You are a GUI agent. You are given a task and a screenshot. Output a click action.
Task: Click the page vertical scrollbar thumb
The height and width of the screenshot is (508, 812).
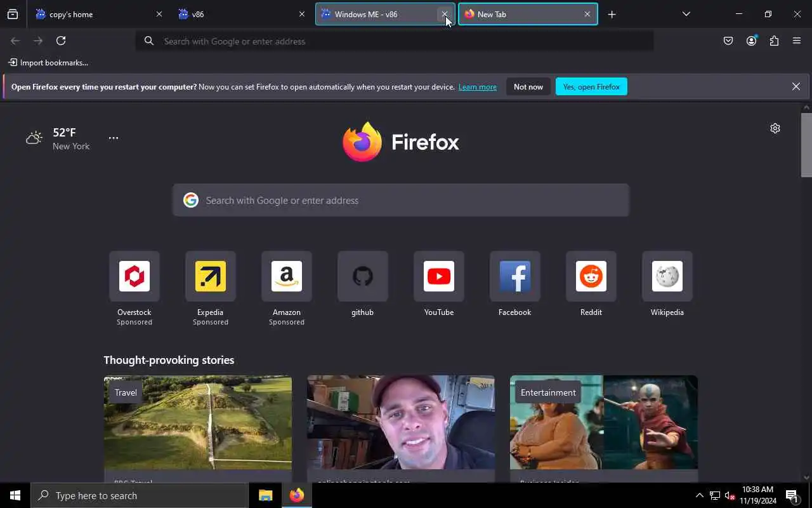coord(806,145)
